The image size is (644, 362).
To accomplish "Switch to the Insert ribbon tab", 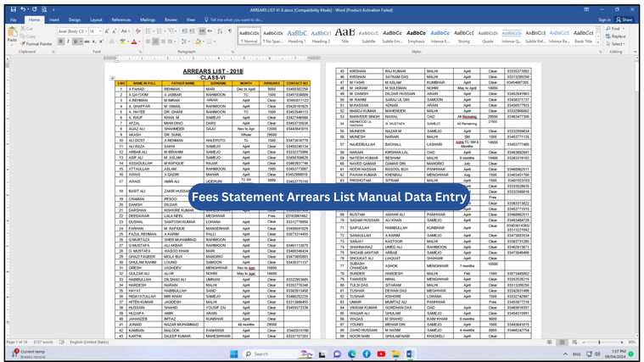I will click(54, 19).
